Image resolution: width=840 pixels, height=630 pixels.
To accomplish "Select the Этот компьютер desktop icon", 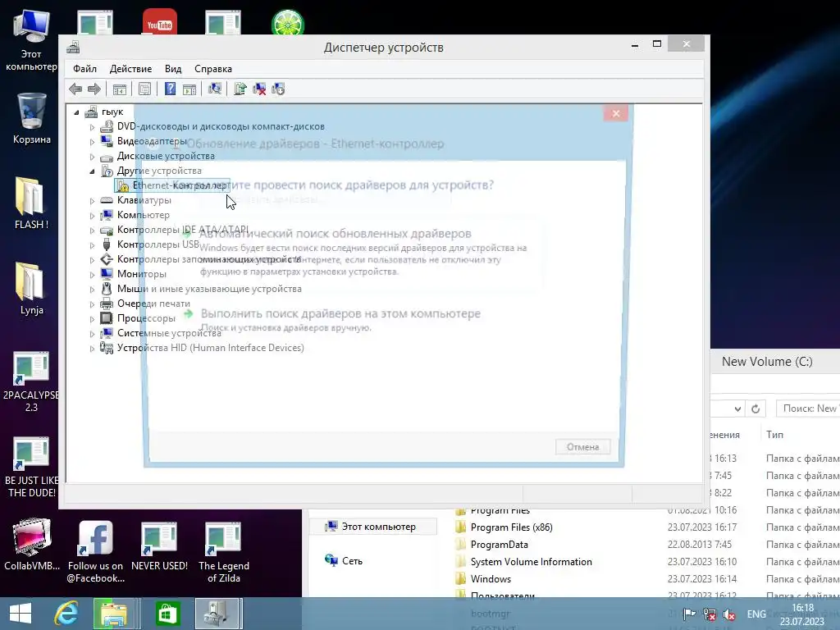I will [31, 41].
